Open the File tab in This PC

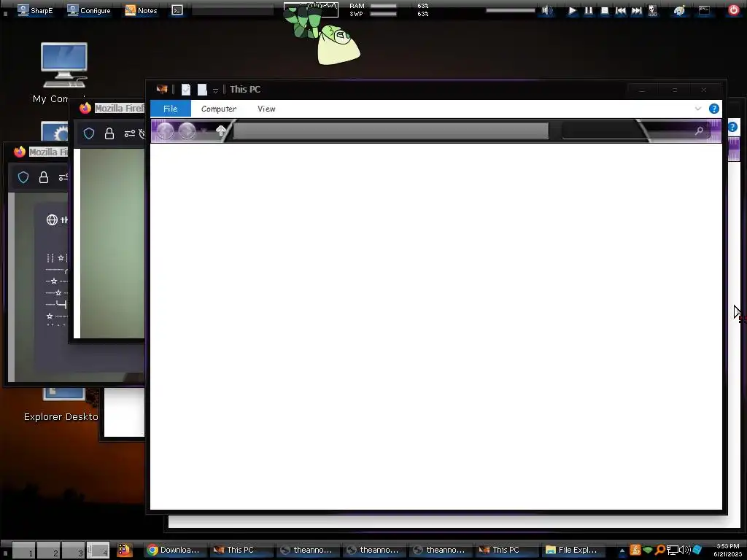171,109
